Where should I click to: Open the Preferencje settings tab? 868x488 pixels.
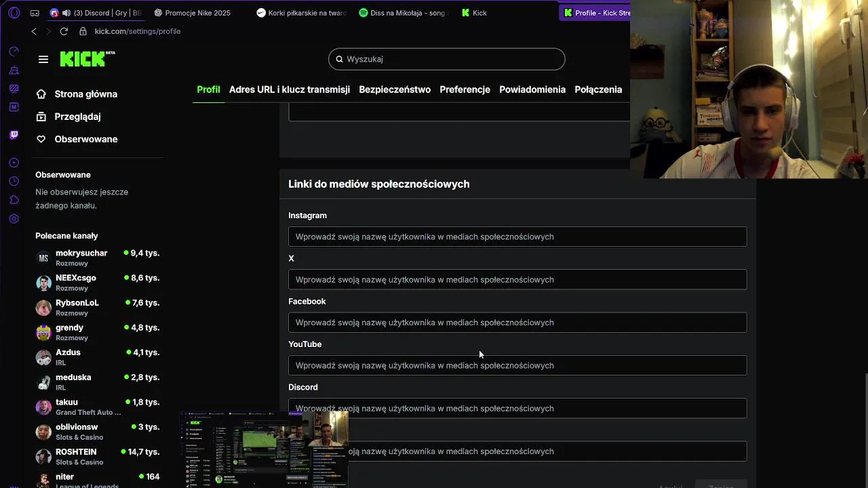click(465, 89)
